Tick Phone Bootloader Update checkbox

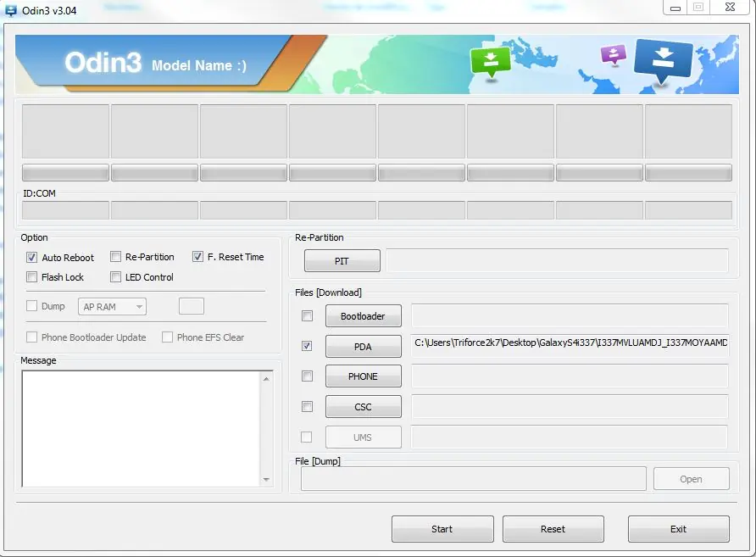(x=32, y=337)
